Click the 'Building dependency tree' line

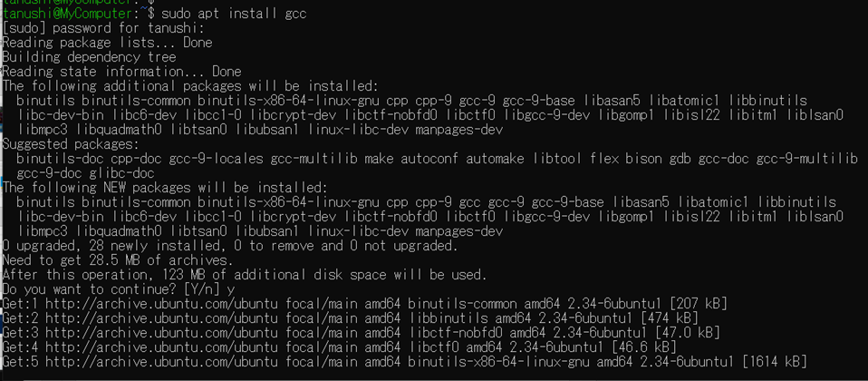pos(89,57)
